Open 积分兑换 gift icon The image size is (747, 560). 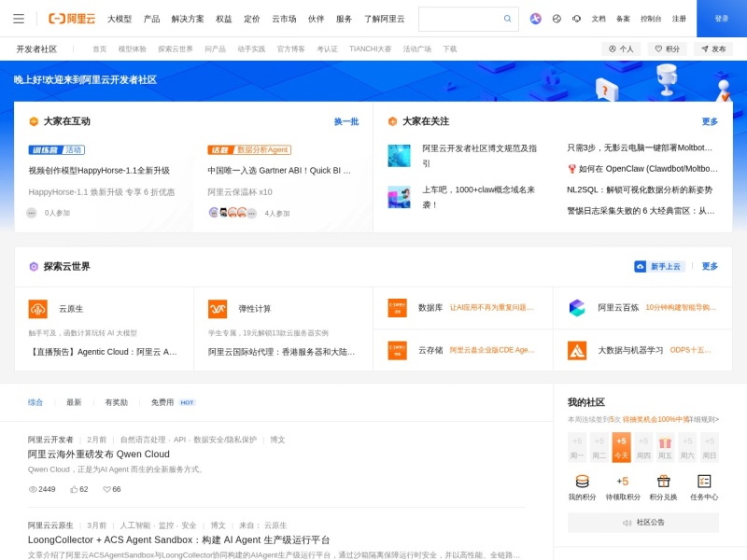663,482
